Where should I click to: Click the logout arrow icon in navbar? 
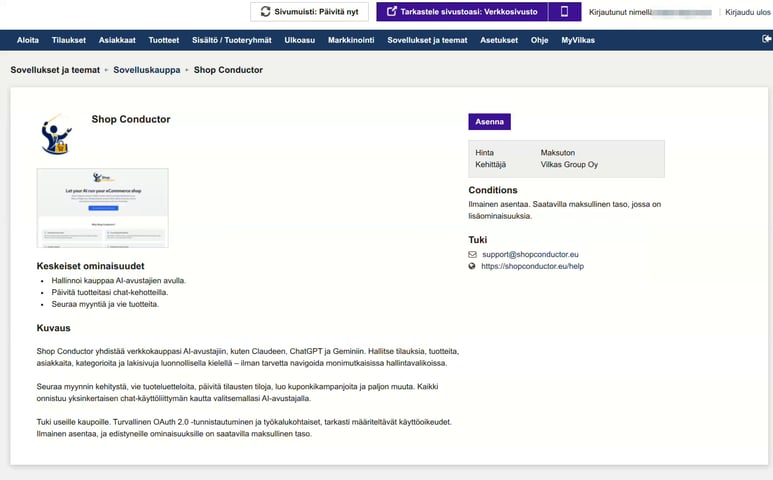767,39
